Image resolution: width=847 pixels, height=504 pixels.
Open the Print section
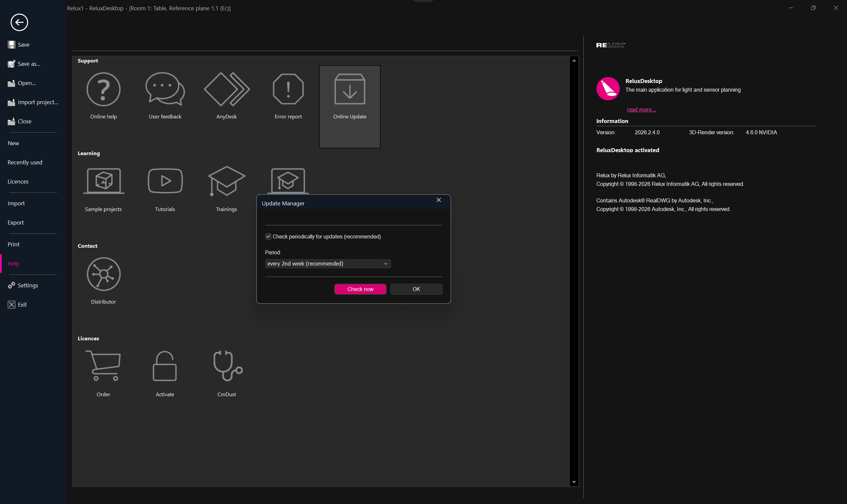[14, 244]
